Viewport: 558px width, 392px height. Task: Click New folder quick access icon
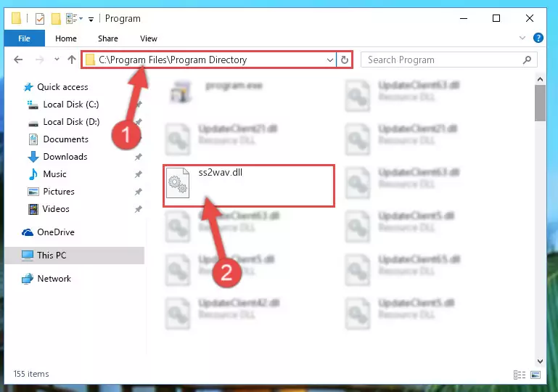pos(56,19)
